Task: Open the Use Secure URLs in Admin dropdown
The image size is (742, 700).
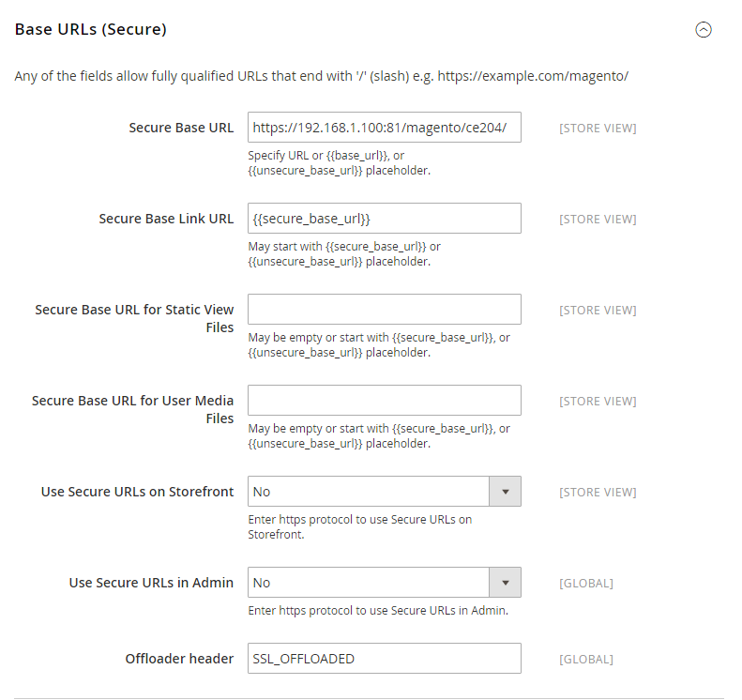Action: click(385, 582)
